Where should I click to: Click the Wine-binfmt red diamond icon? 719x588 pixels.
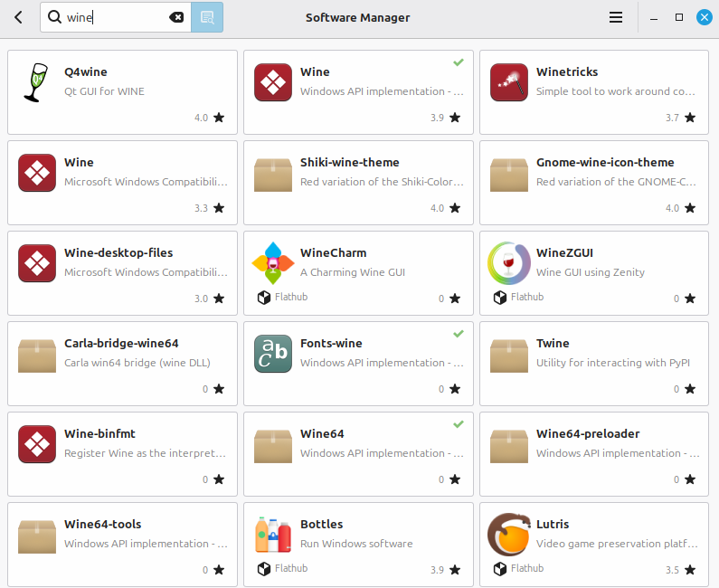point(37,444)
